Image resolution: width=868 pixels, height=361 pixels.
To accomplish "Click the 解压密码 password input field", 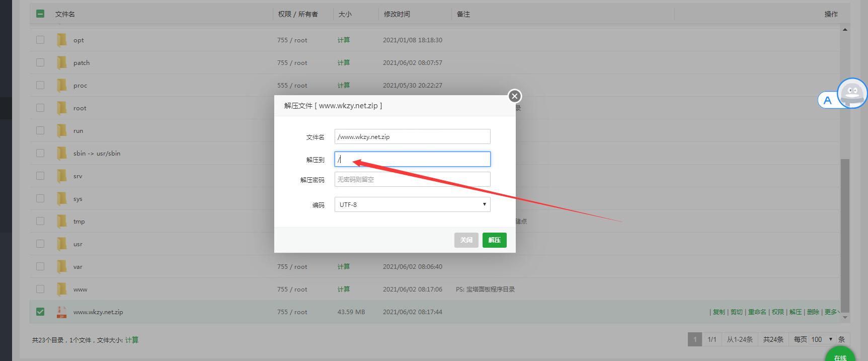I will (412, 180).
